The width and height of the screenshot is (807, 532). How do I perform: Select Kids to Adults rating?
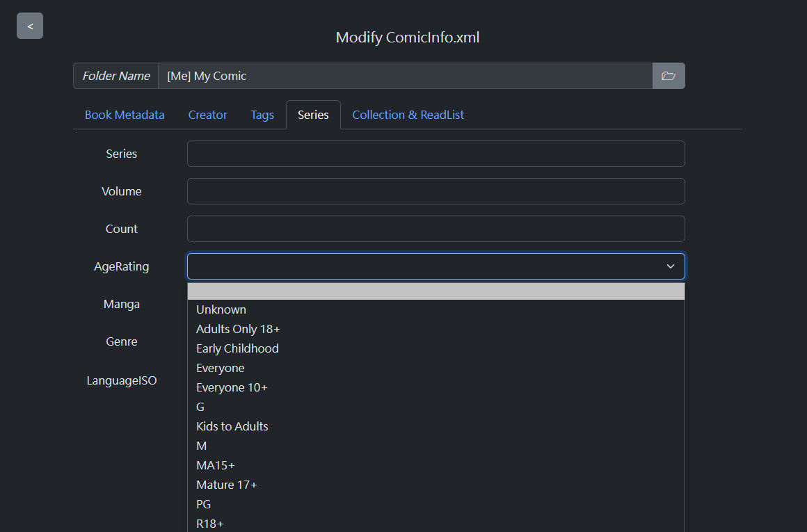[436, 426]
